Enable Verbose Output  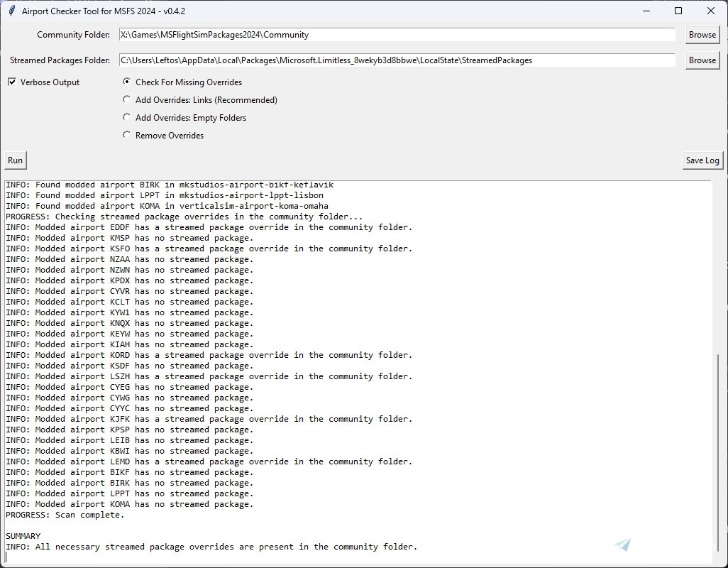pyautogui.click(x=12, y=82)
